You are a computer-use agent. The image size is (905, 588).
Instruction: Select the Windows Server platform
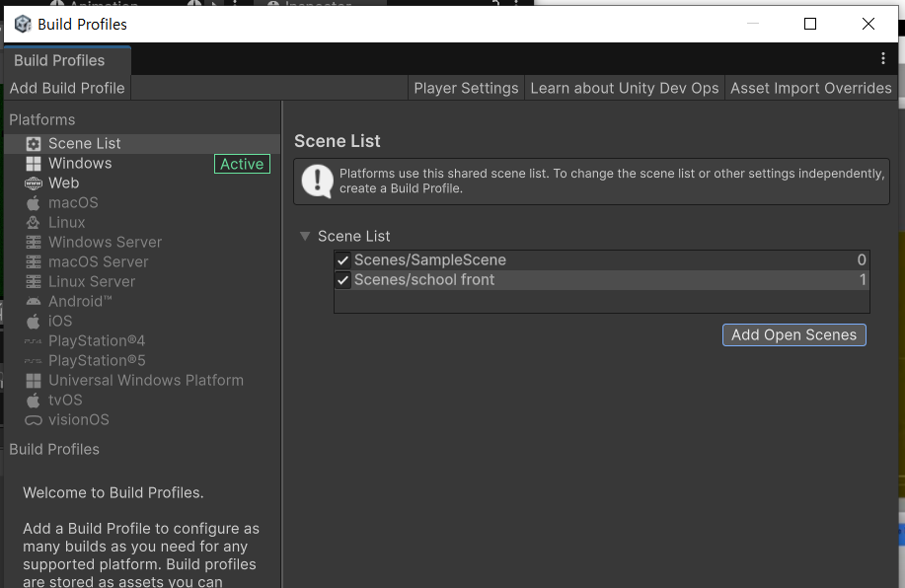click(x=142, y=243)
